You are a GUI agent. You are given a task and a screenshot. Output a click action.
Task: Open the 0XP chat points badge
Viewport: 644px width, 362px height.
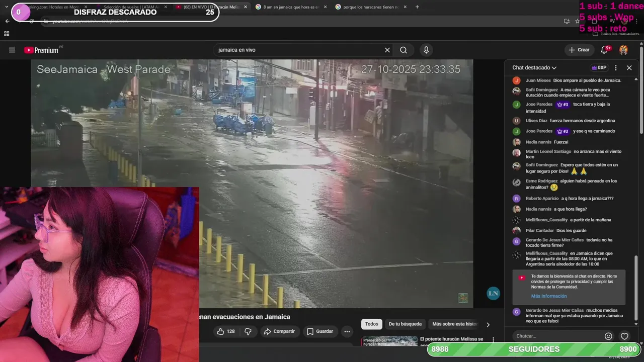[599, 67]
